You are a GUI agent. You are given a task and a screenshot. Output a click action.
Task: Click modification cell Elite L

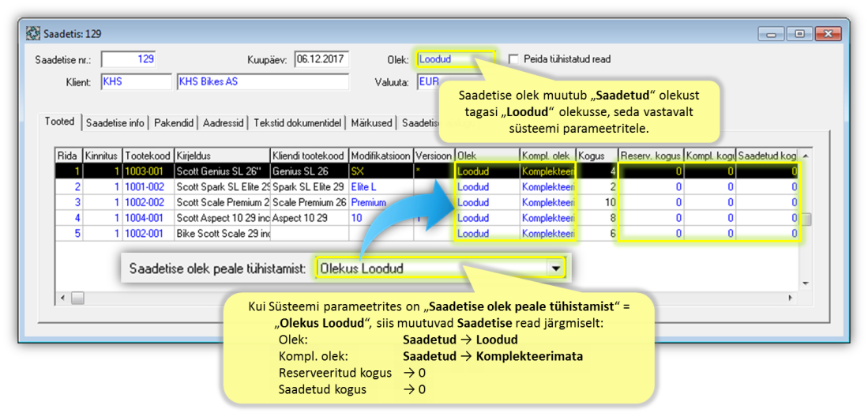pyautogui.click(x=381, y=187)
